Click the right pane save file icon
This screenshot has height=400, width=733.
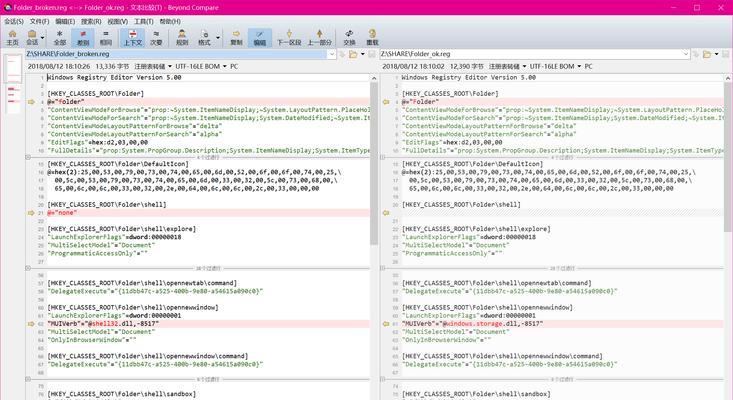pyautogui.click(x=726, y=54)
